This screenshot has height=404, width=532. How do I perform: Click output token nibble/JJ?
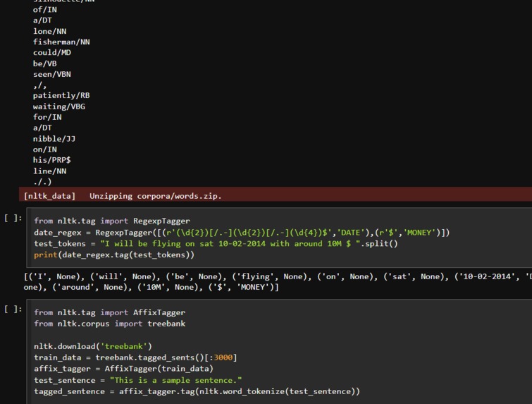[54, 139]
